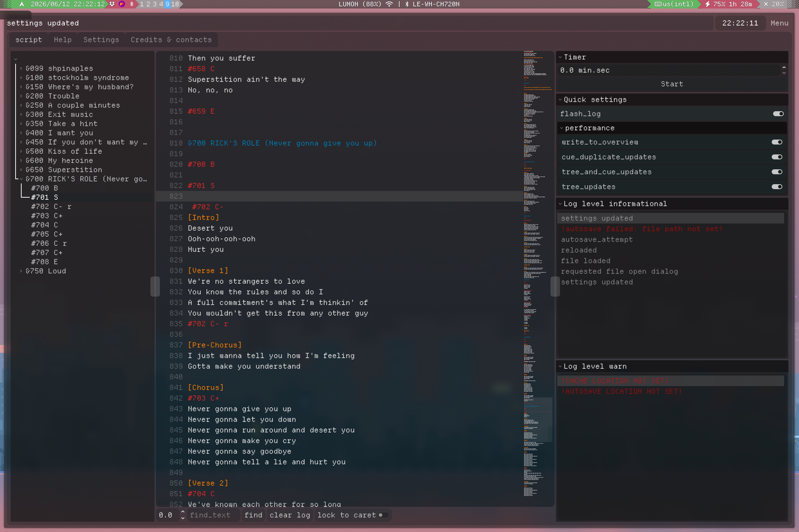Click the '!AUTOSAVE LOCATION NOT SET!' warning
Screen dimensions: 799x532
(621, 391)
